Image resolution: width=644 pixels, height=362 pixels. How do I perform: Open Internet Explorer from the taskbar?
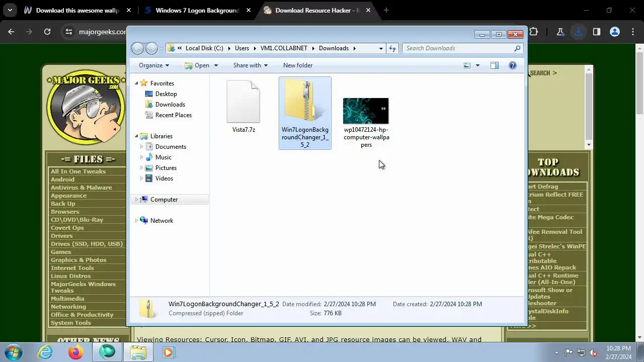45,352
